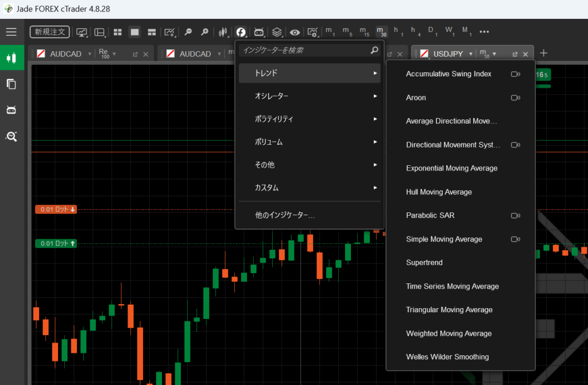Viewport: 588px width, 385px height.
Task: Expand the オシレーター submenu
Action: click(x=310, y=96)
